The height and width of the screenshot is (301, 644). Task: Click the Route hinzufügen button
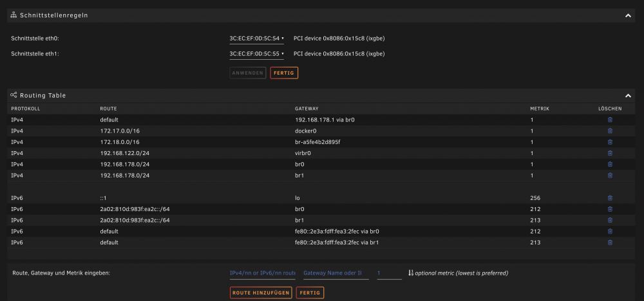(261, 293)
